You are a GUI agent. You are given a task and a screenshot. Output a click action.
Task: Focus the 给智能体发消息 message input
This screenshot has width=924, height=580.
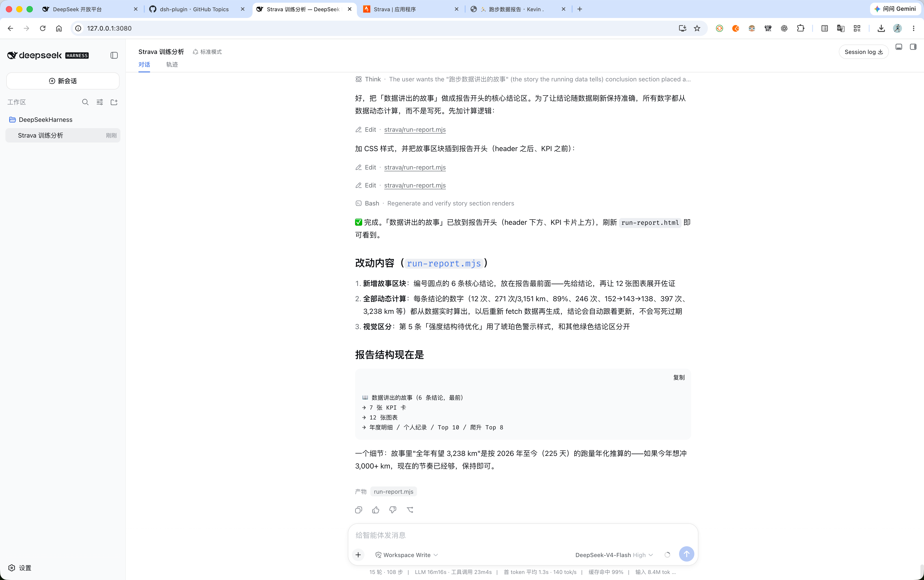tap(523, 535)
